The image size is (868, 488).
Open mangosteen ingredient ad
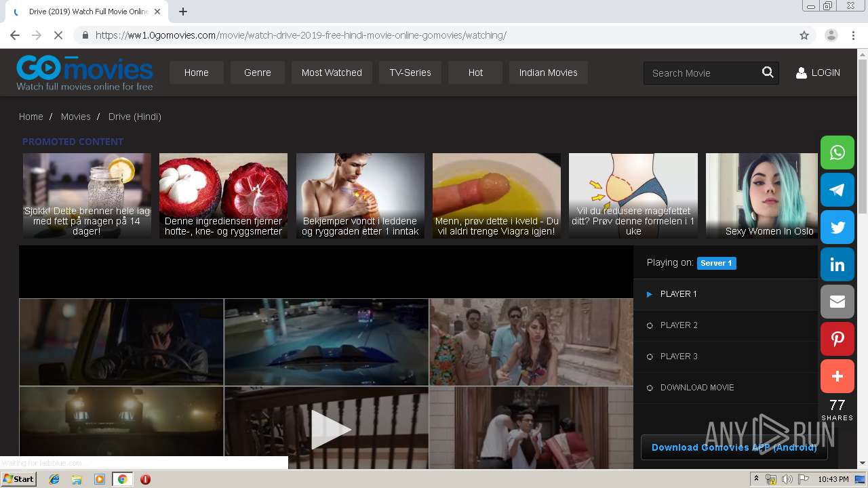point(223,196)
